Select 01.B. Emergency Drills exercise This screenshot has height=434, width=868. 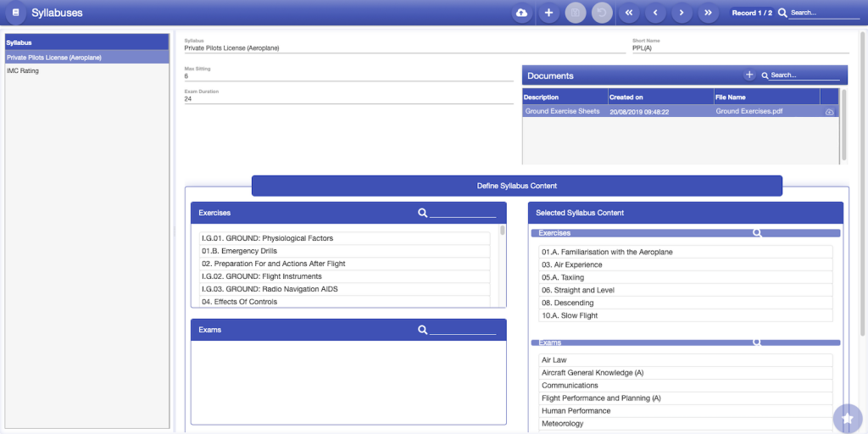click(x=345, y=251)
